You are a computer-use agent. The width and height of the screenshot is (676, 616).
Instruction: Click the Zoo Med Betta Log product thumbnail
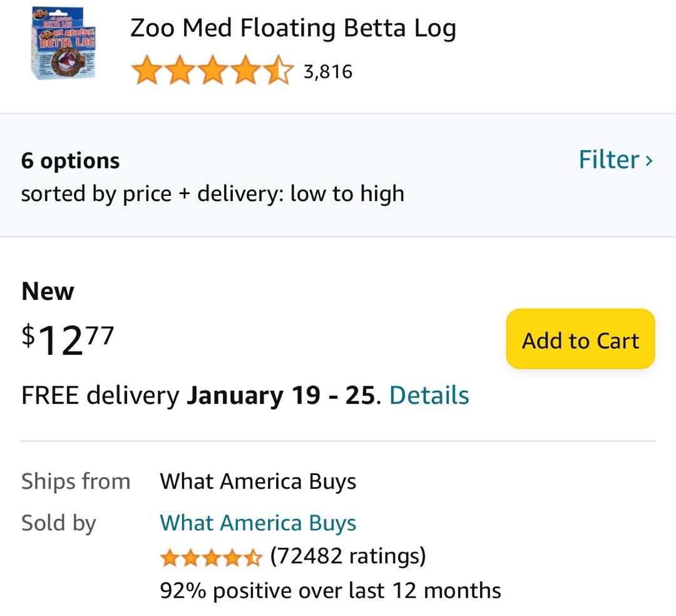[60, 45]
